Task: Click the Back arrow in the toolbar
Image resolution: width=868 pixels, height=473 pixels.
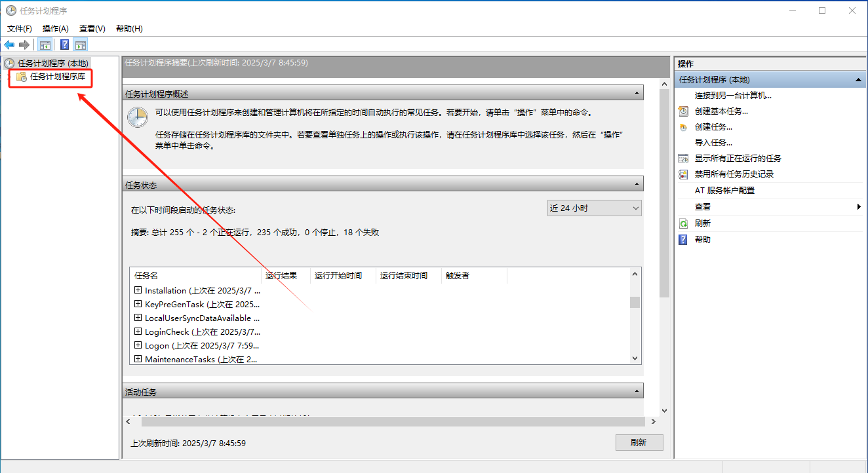Action: (9, 45)
